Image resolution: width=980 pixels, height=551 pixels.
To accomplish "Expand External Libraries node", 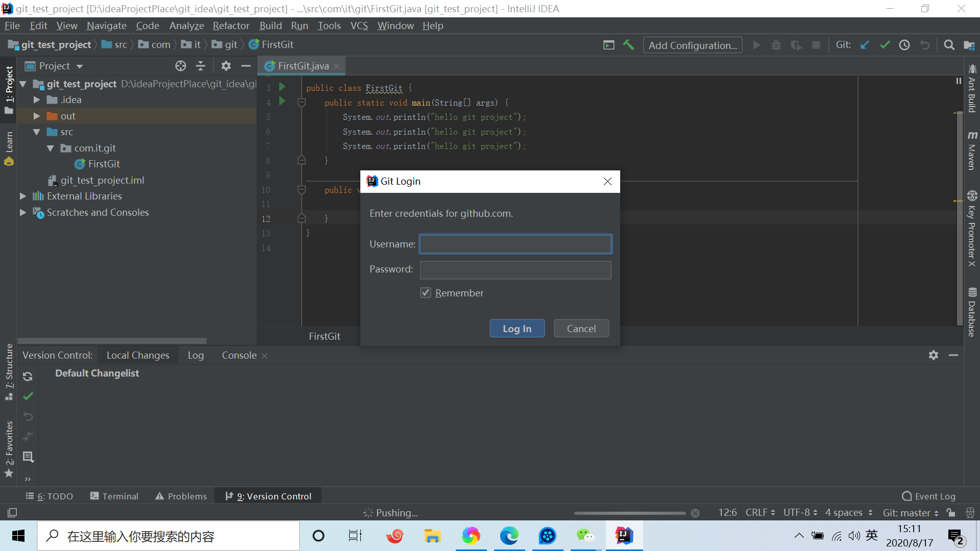I will (x=23, y=196).
